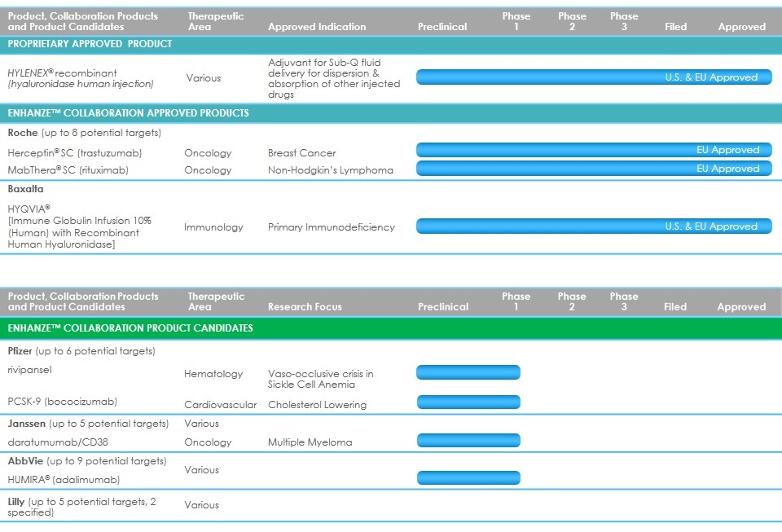Image resolution: width=782 pixels, height=532 pixels.
Task: Select the ENHANZE Collaboration Product Candidates header
Action: pos(130,328)
